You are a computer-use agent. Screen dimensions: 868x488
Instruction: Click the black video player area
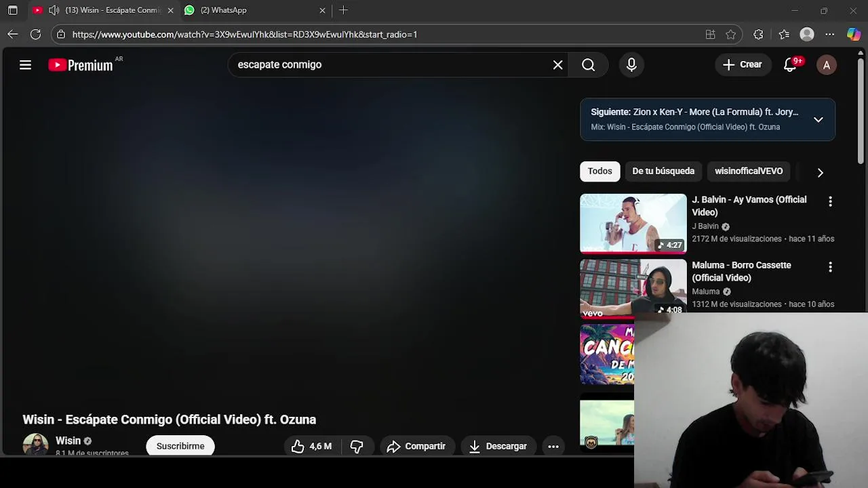(x=290, y=244)
